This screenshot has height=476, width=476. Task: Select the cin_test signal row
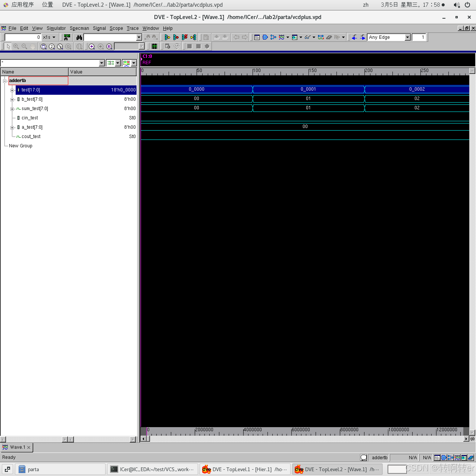coord(29,118)
